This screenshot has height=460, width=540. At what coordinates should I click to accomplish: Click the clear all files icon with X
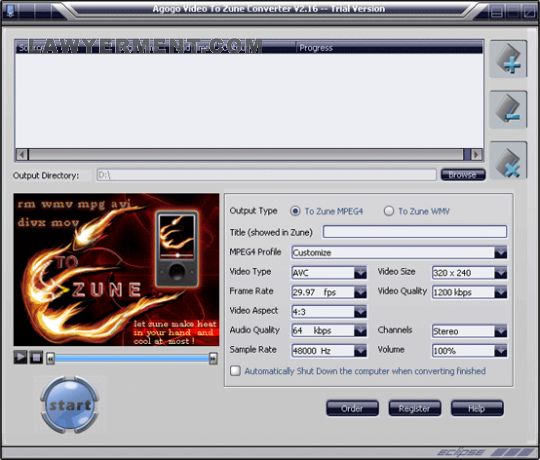pos(508,160)
